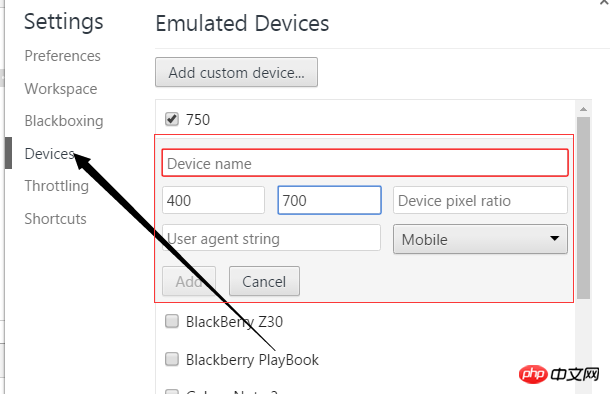Click the scrollbar up arrow

point(583,109)
